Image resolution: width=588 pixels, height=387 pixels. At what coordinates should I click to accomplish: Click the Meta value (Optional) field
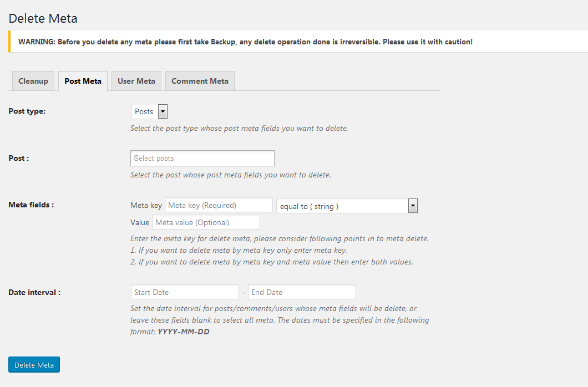click(x=206, y=222)
